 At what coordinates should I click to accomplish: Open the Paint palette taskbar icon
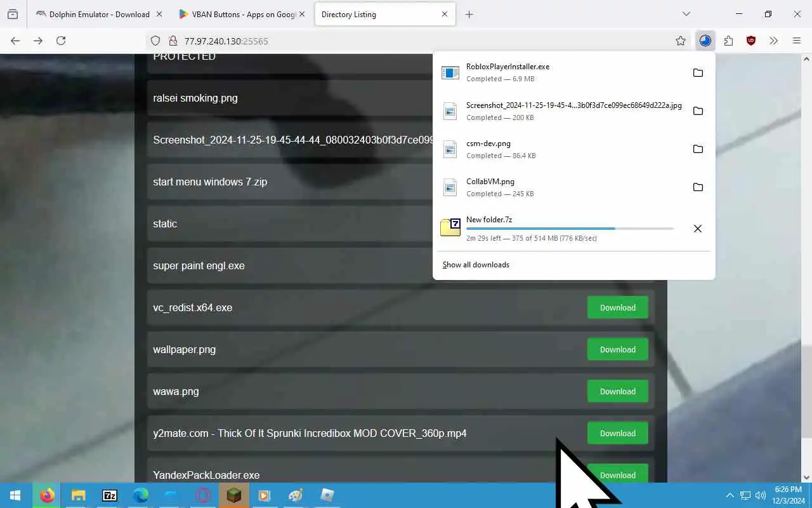296,495
